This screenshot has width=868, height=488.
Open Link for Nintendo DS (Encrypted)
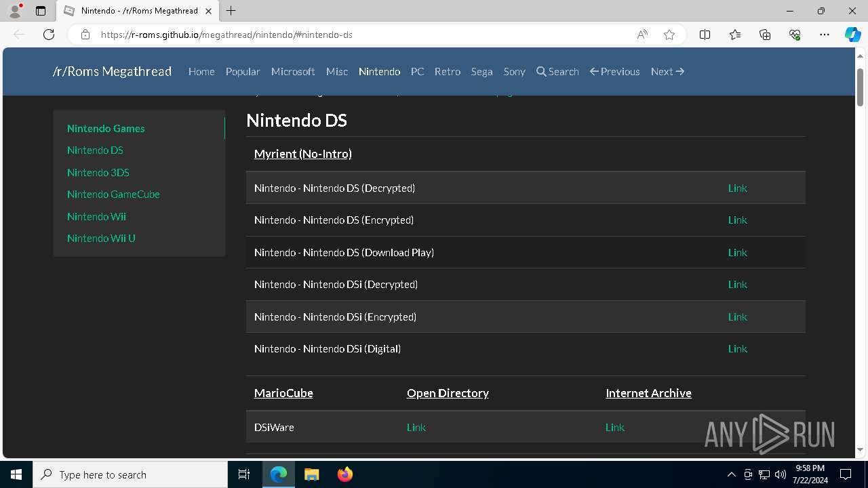[737, 220]
